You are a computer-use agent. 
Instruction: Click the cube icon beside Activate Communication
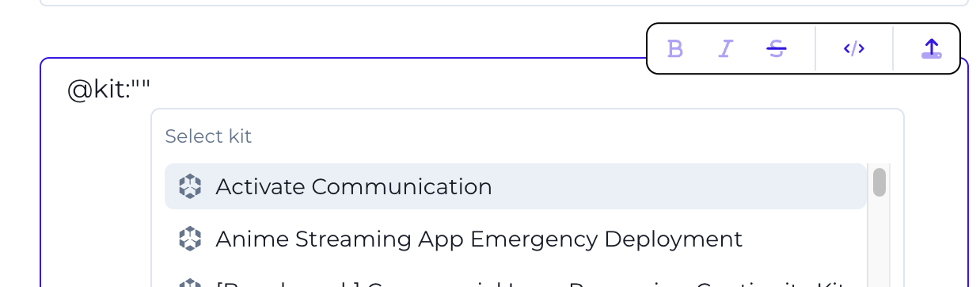190,186
